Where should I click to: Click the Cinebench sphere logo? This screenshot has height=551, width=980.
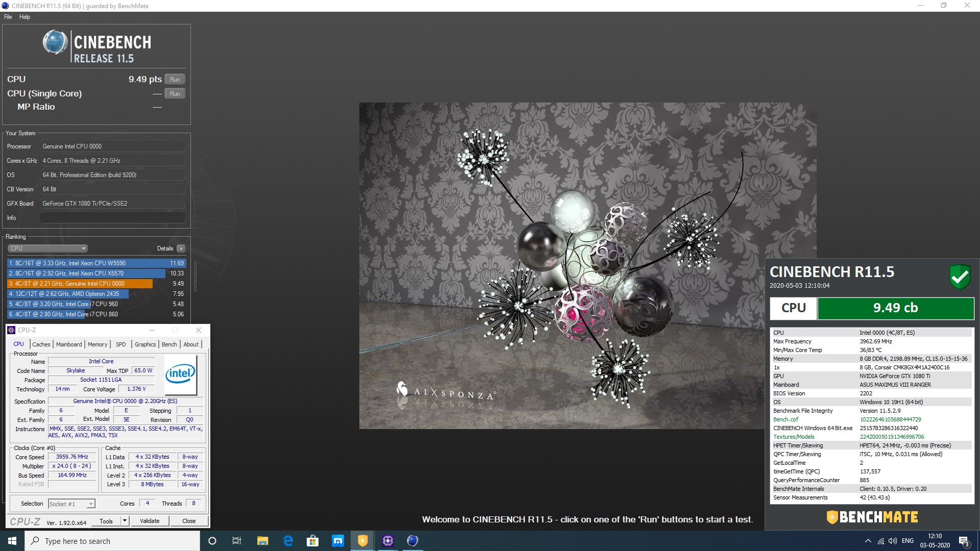[55, 42]
